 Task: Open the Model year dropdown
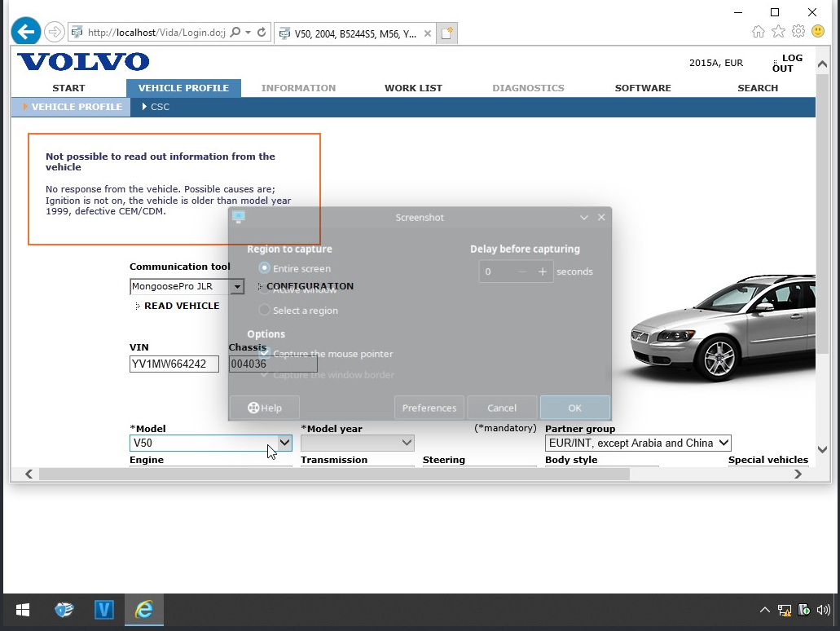pos(407,443)
